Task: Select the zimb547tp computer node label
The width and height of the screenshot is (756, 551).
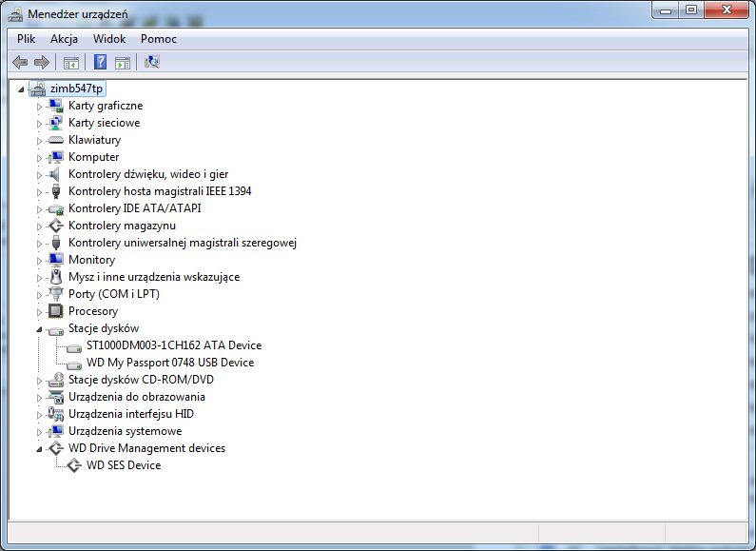Action: [x=76, y=89]
